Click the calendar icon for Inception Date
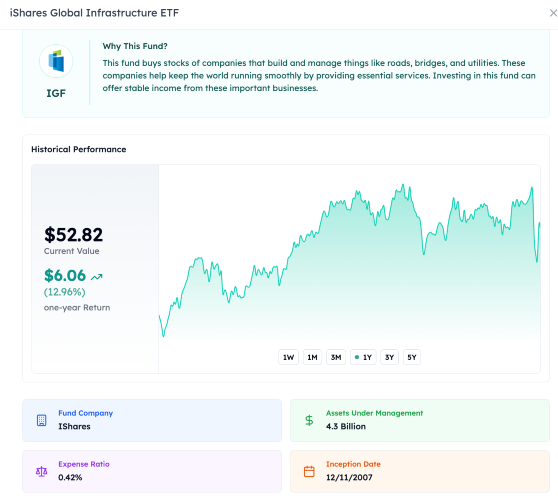558x500 pixels. click(309, 472)
